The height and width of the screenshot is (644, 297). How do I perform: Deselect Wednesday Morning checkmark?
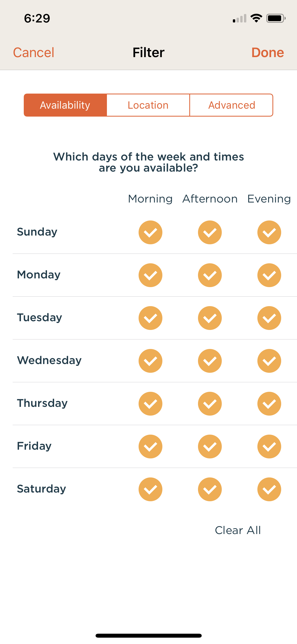point(150,361)
